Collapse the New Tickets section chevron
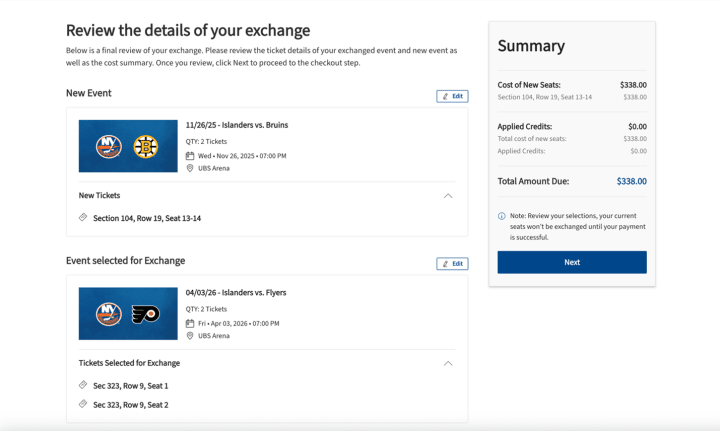720x431 pixels. click(448, 196)
